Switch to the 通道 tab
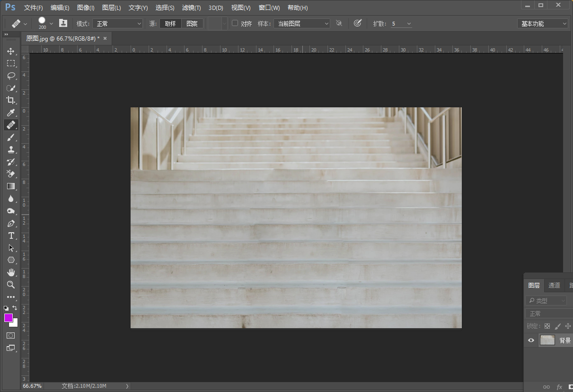The height and width of the screenshot is (392, 573). (x=554, y=285)
